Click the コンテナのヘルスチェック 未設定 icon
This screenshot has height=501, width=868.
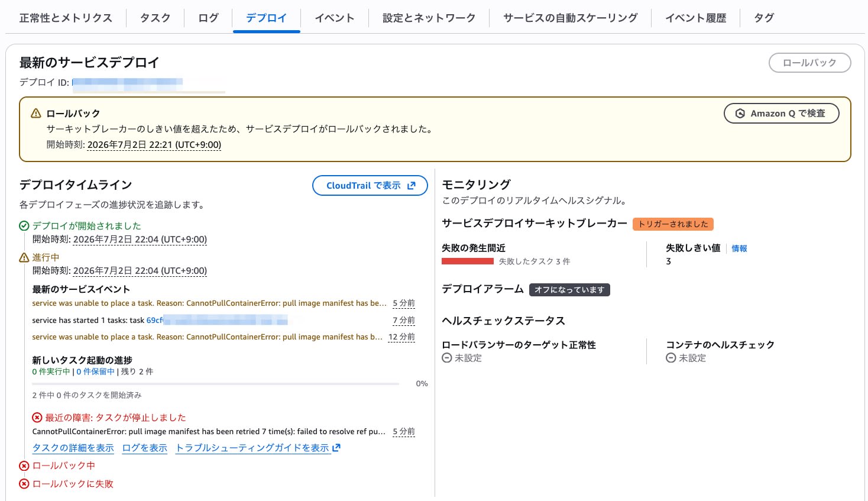(x=671, y=358)
